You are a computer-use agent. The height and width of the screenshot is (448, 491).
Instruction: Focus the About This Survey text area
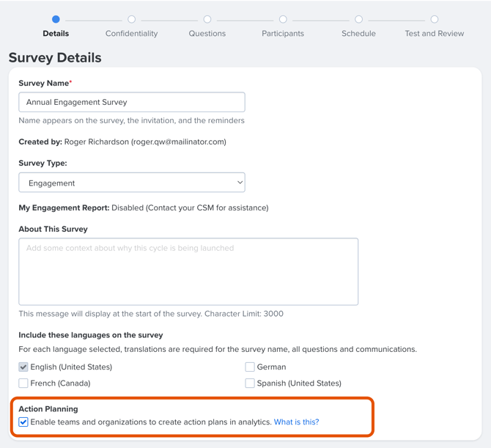click(x=188, y=271)
